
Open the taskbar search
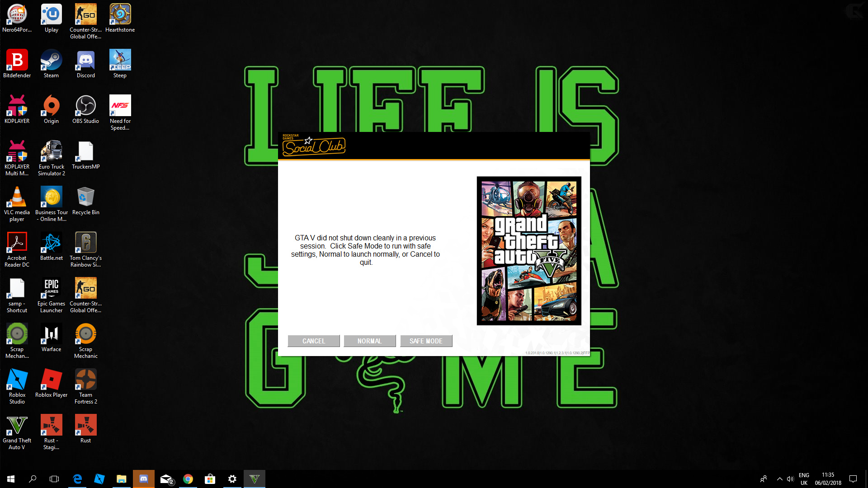pos(33,479)
